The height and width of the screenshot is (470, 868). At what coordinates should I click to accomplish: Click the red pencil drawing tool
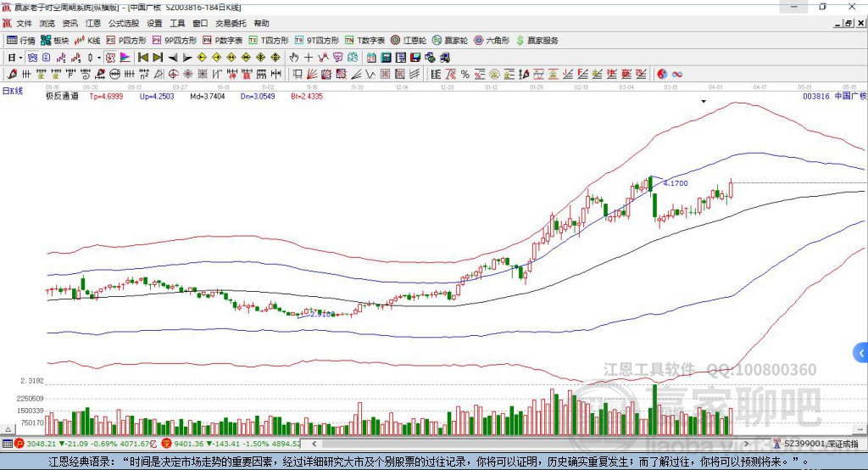click(x=12, y=75)
